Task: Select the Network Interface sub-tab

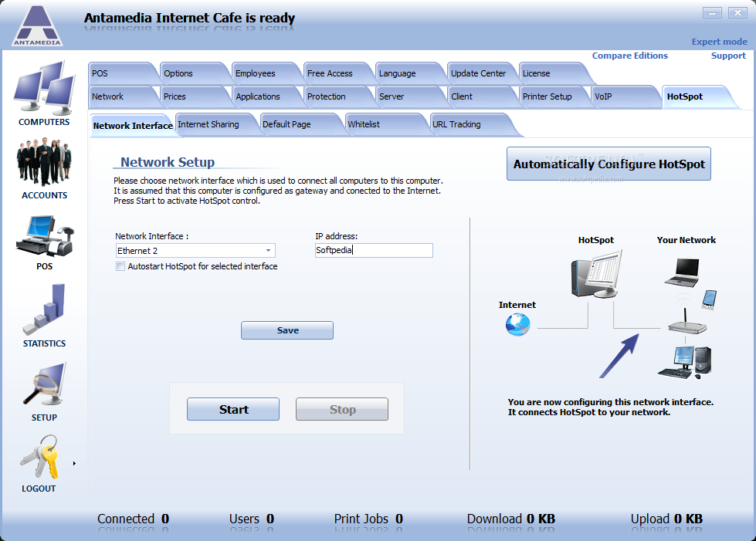Action: 132,125
